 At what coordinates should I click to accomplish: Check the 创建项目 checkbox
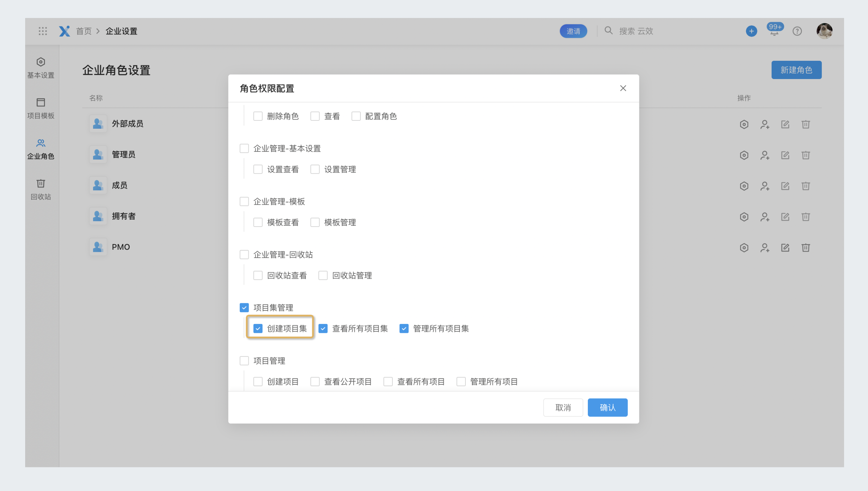click(x=258, y=381)
